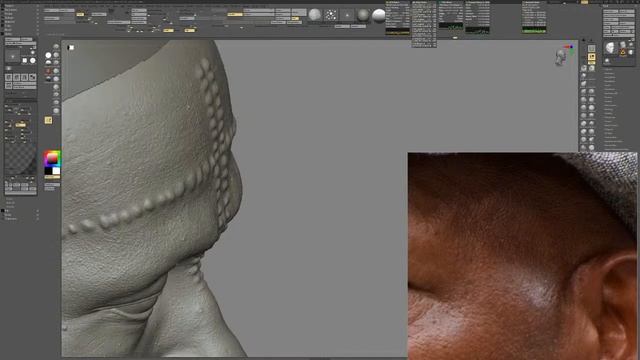
Task: Click the yellow highlighted item in the title bar
Action: click(584, 2)
